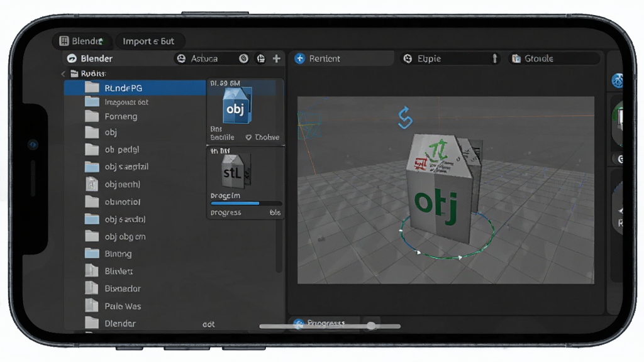Click the Rentiont header label
Screen dimensions: 644x362
pyautogui.click(x=325, y=58)
